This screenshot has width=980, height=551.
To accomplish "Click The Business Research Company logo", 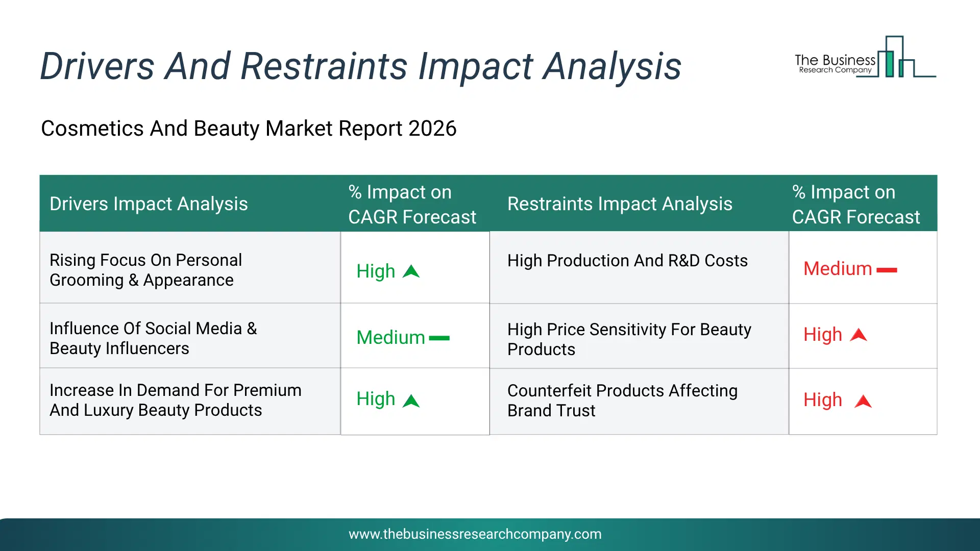I will 865,57.
